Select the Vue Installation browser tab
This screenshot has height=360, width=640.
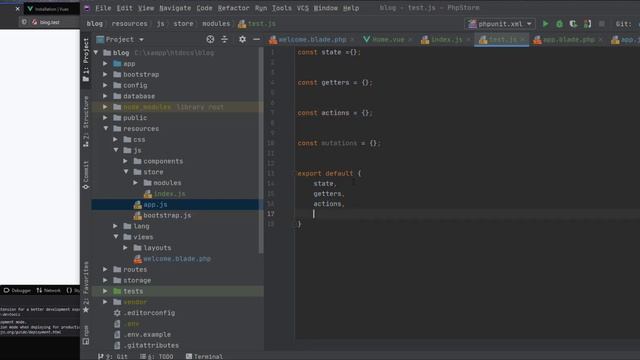pyautogui.click(x=51, y=9)
